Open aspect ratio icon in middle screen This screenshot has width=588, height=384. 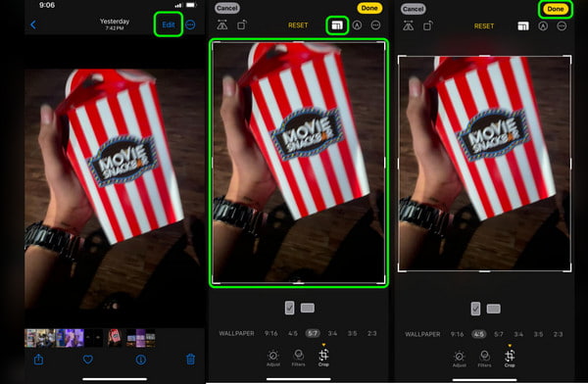coord(337,25)
